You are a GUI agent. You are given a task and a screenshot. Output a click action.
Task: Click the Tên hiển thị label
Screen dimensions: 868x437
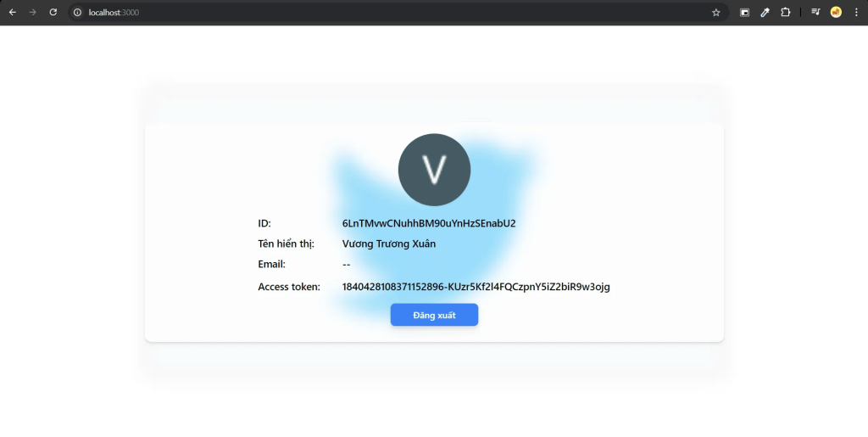(287, 244)
